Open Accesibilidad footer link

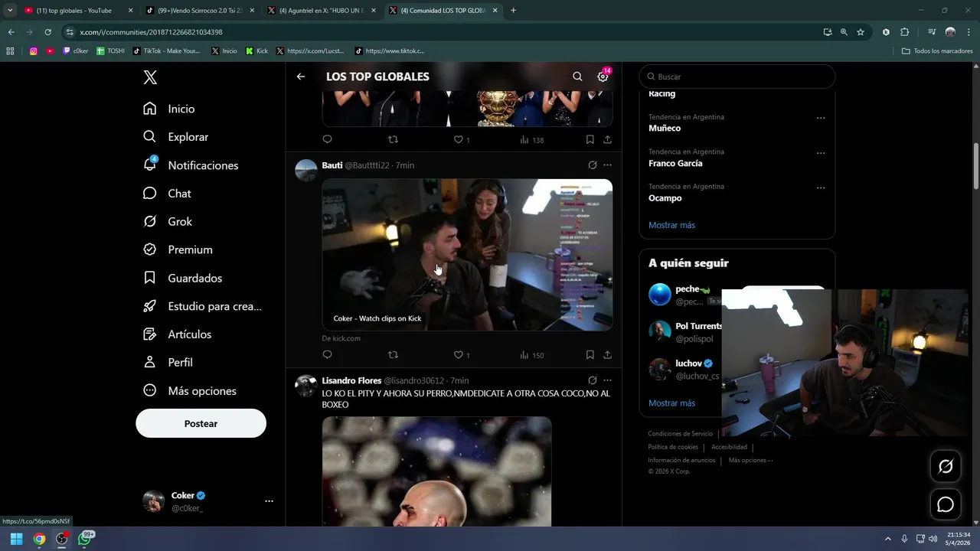tap(729, 447)
